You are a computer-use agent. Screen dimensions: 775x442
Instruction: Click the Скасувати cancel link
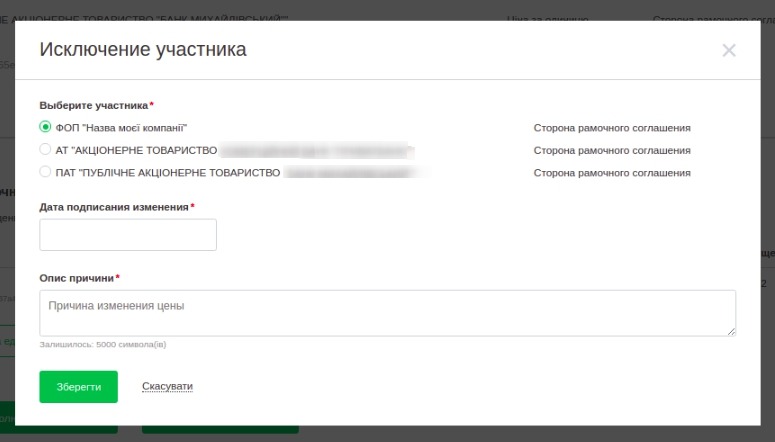tap(167, 386)
